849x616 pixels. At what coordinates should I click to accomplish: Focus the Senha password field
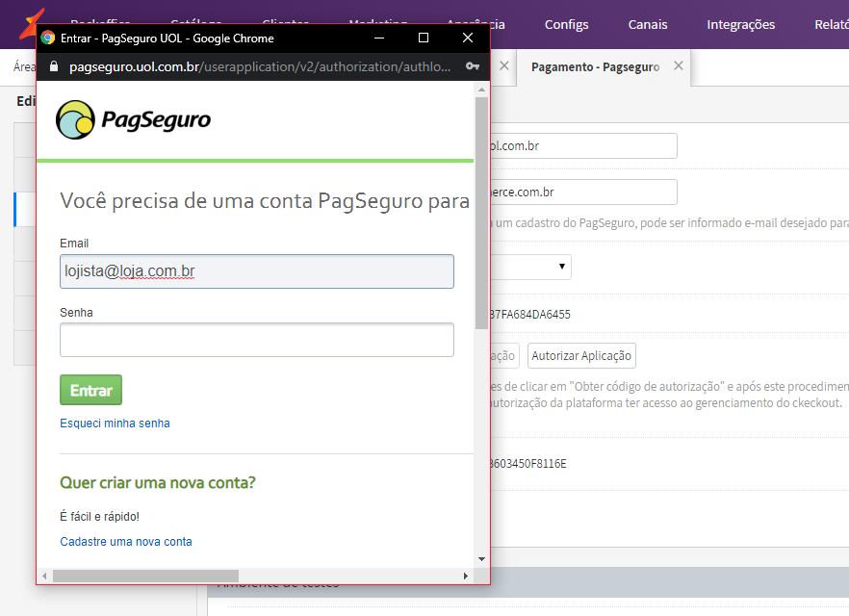[x=257, y=340]
